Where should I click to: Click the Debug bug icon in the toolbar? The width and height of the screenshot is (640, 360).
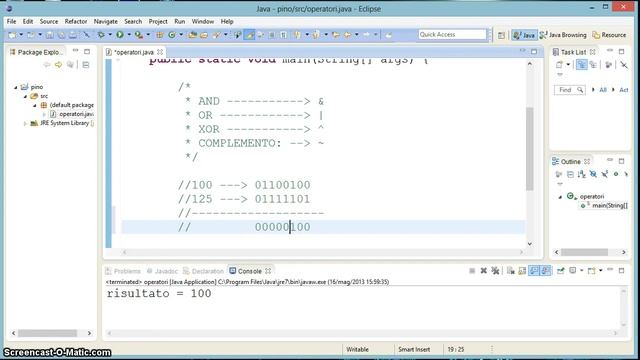(101, 35)
